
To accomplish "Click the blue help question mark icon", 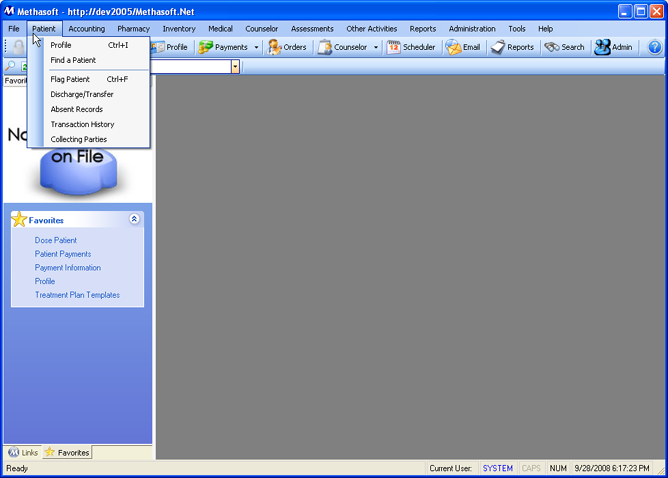I will (x=655, y=47).
